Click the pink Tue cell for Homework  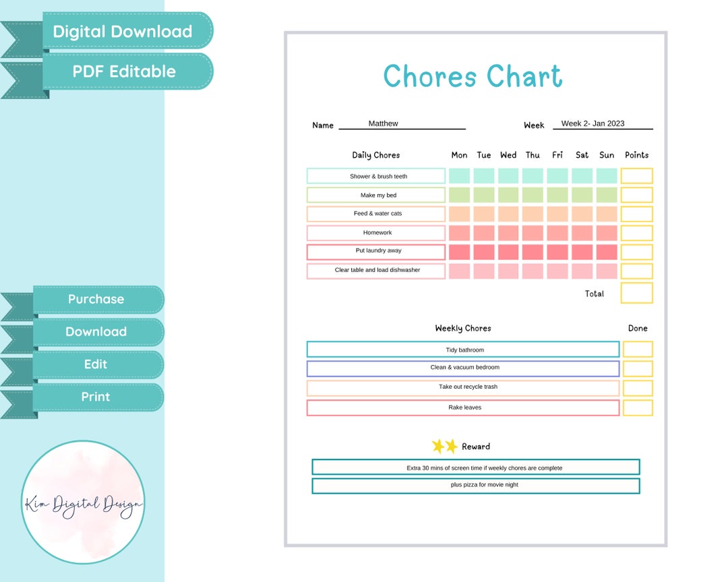point(483,232)
